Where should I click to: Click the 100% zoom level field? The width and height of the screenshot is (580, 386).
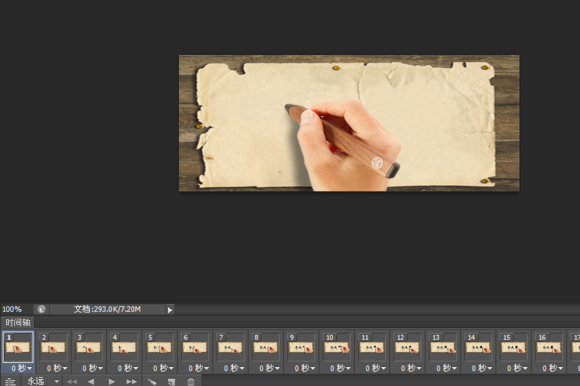[12, 309]
